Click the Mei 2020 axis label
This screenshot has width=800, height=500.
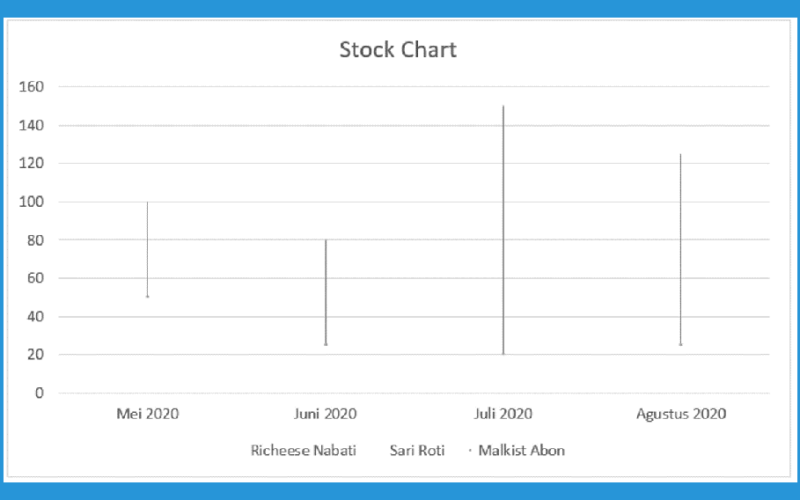pos(147,414)
